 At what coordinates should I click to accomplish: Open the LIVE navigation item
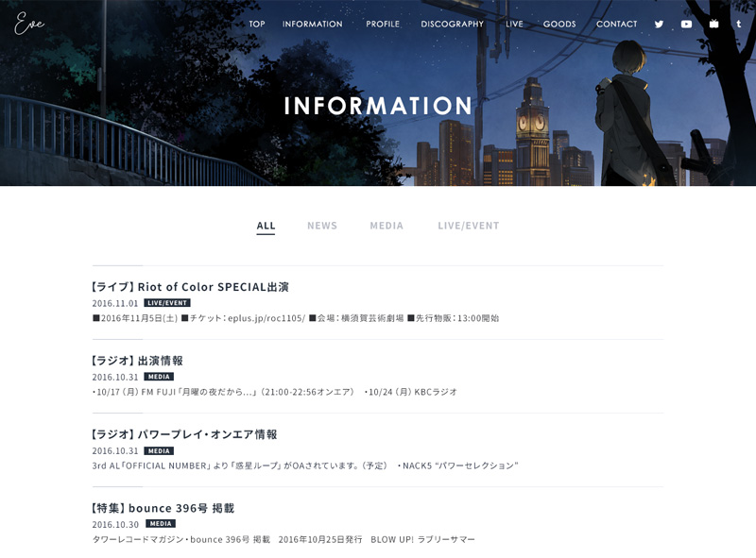[x=514, y=25]
